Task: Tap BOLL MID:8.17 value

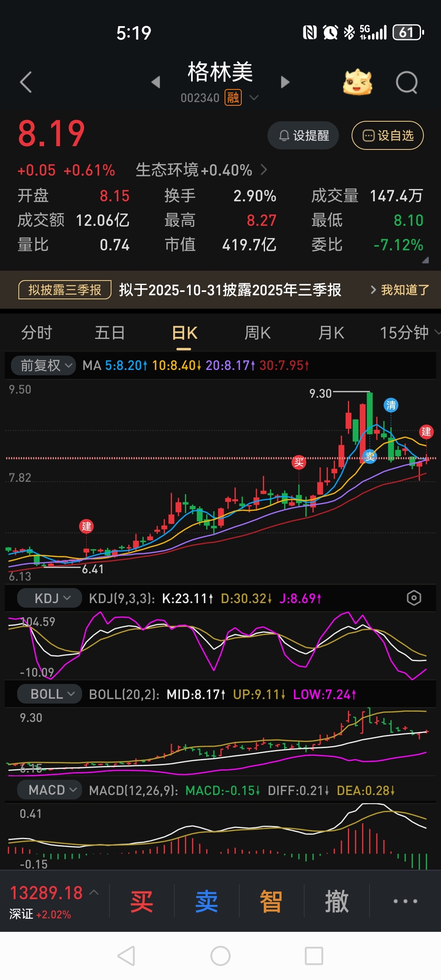Action: click(196, 695)
